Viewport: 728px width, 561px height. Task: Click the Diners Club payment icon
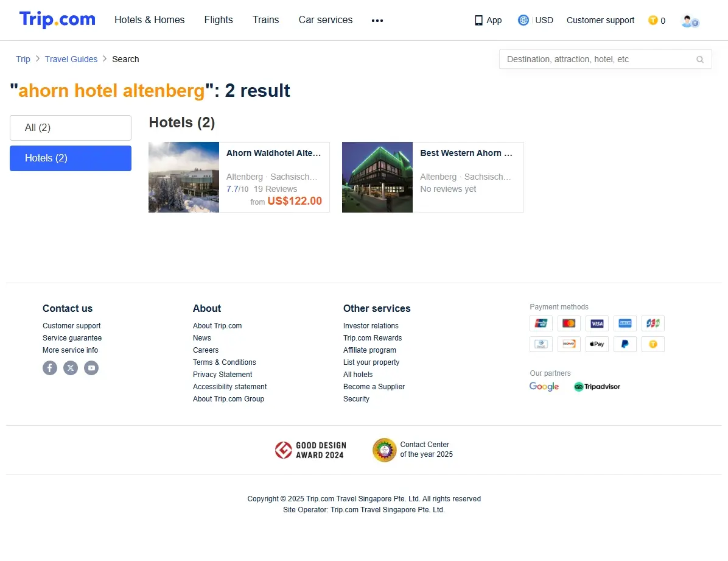point(541,344)
